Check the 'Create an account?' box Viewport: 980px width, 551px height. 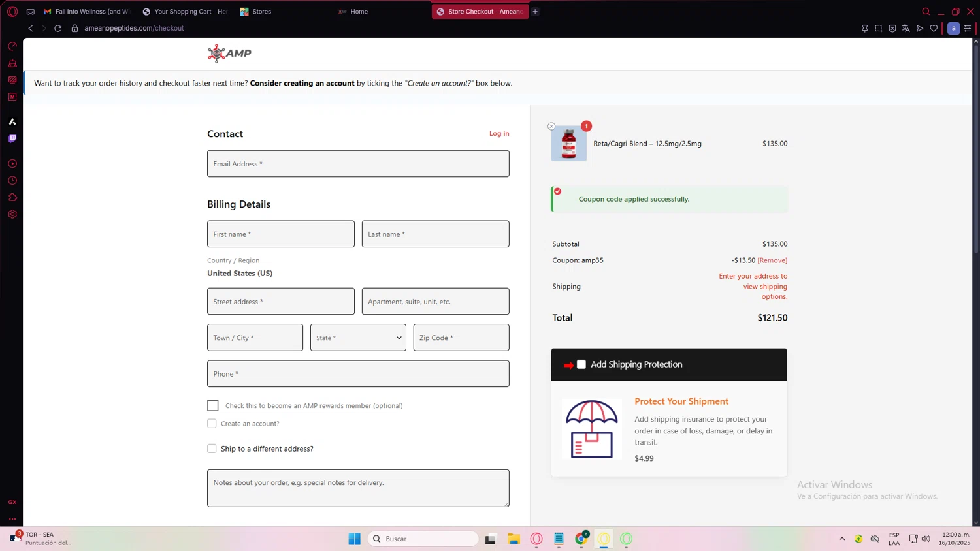(212, 424)
